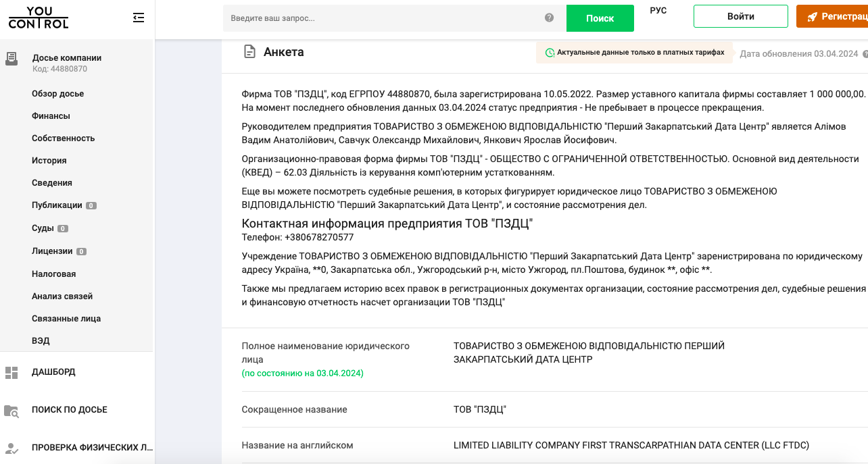Click the short name ТОВ "ПЗДЦ" value
Image resolution: width=868 pixels, height=464 pixels.
coord(480,410)
